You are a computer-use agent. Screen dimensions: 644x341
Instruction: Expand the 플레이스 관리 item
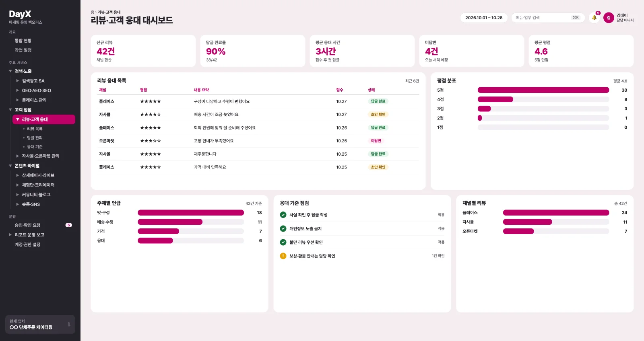coord(18,100)
